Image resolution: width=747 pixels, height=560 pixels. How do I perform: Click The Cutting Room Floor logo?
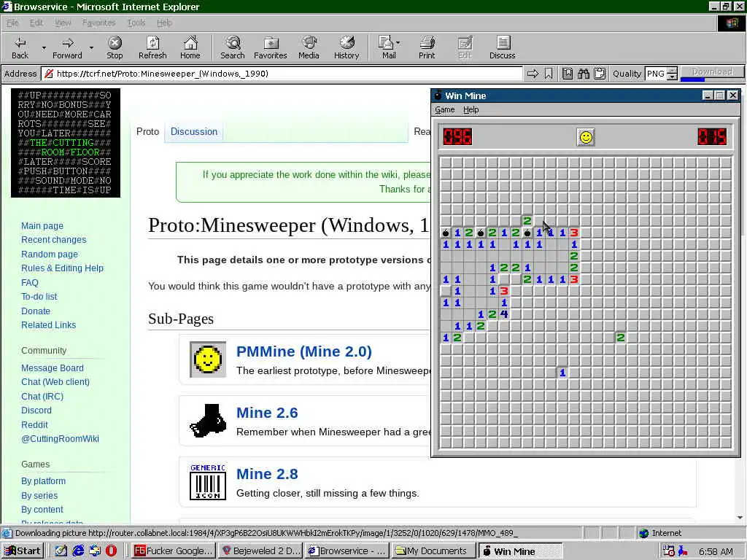(x=66, y=143)
